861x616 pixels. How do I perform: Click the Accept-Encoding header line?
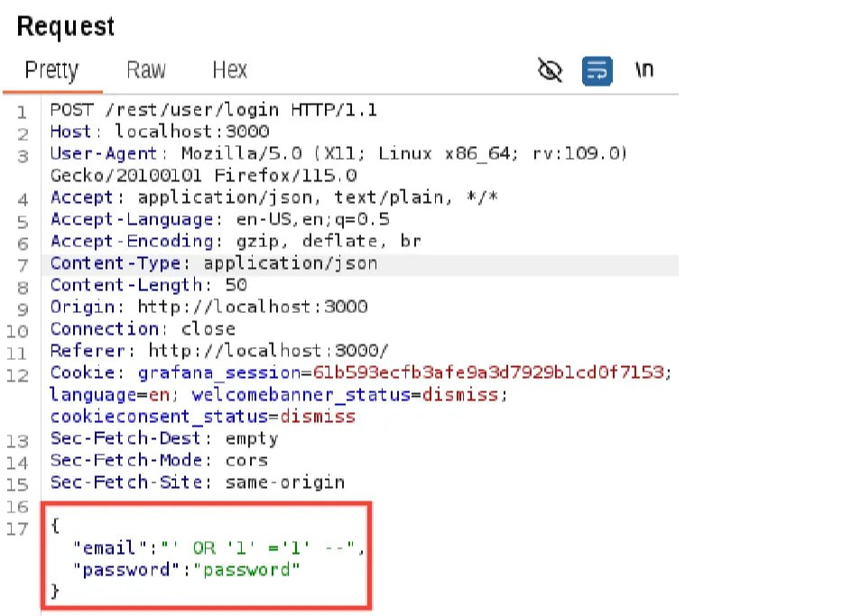(236, 242)
